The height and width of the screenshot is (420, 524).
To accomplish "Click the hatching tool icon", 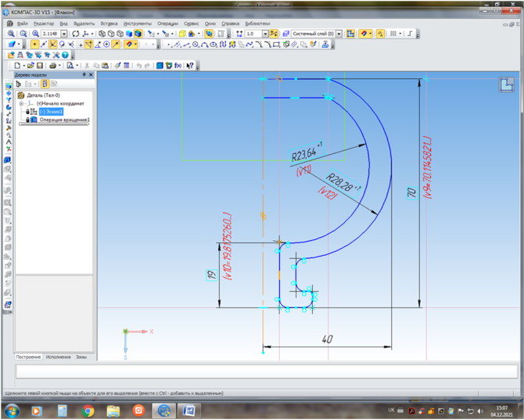I will [x=294, y=45].
